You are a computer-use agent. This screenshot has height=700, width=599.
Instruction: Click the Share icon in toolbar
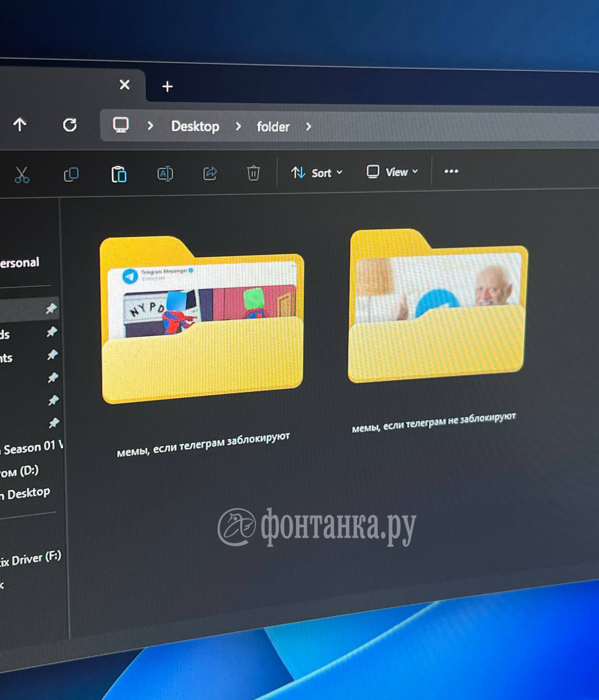(x=210, y=173)
